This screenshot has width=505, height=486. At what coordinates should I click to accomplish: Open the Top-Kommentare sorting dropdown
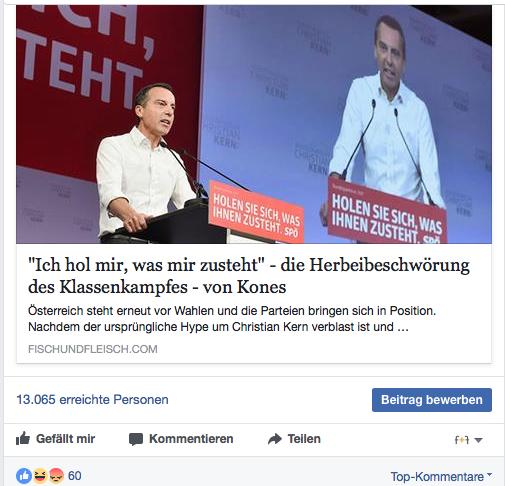441,477
